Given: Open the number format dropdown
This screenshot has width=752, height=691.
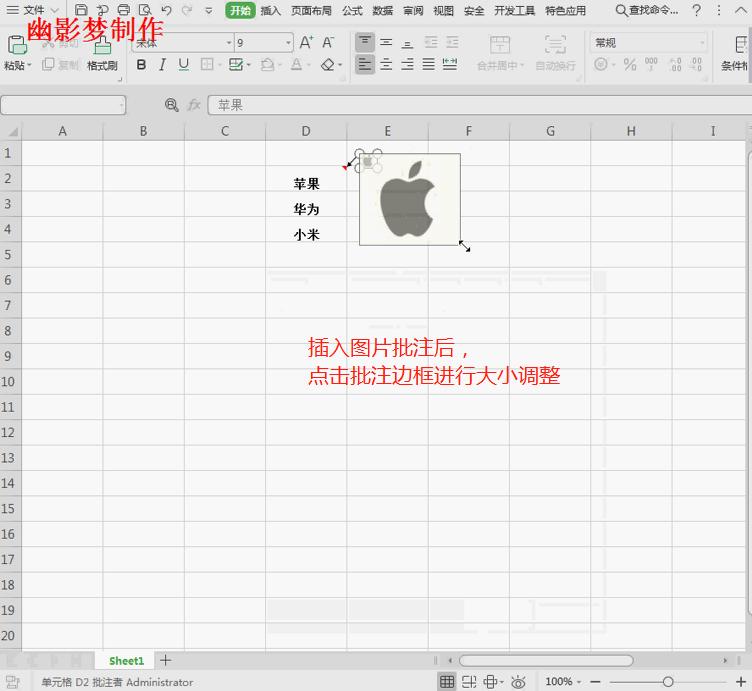Looking at the screenshot, I should [x=702, y=43].
